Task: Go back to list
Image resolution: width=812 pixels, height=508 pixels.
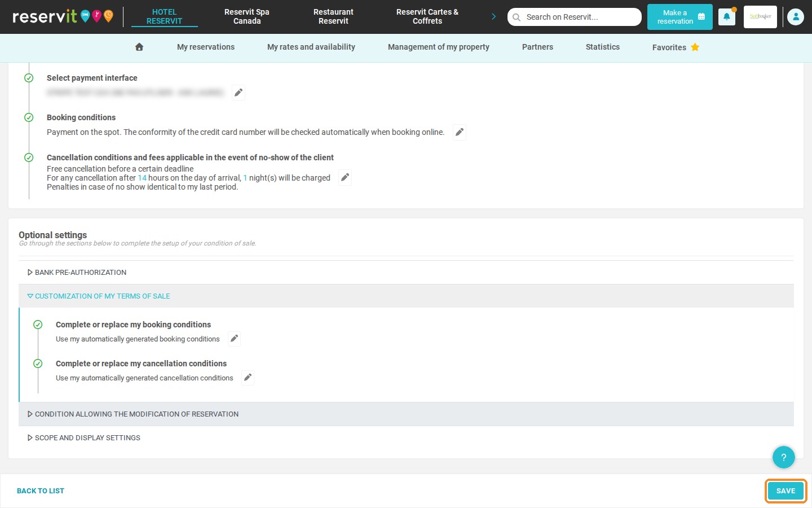Action: pos(41,491)
